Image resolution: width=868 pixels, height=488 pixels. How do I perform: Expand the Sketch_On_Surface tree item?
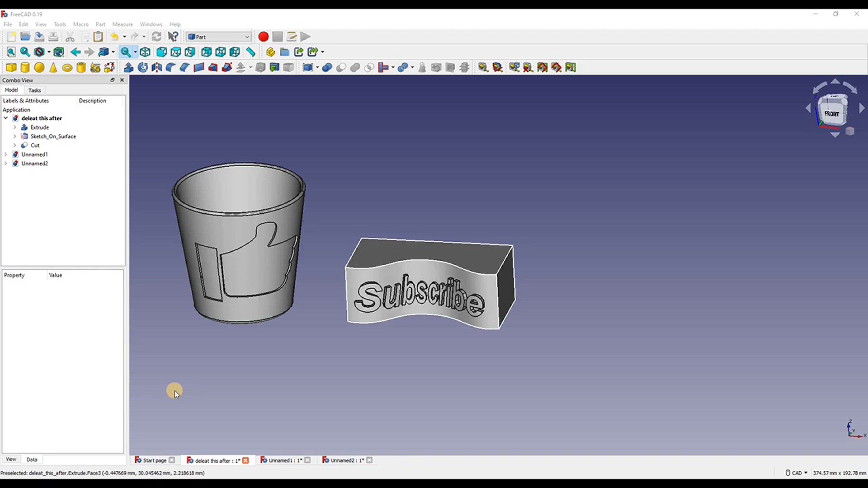point(14,136)
